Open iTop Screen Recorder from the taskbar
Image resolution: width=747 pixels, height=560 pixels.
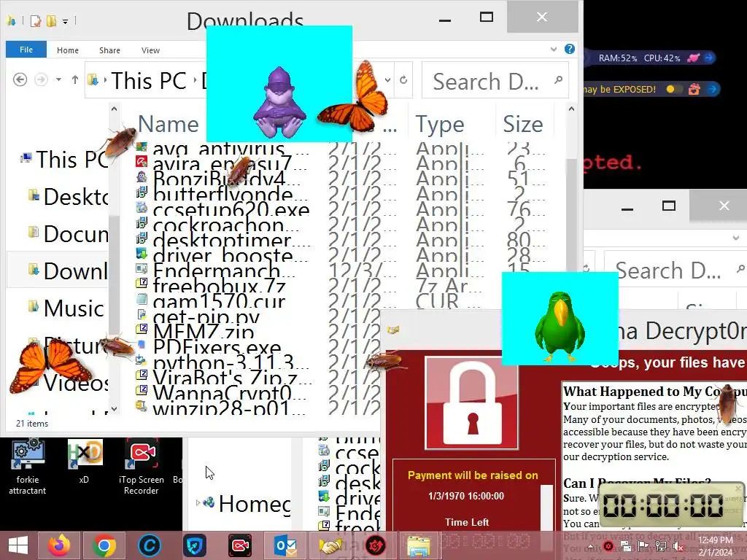point(239,545)
